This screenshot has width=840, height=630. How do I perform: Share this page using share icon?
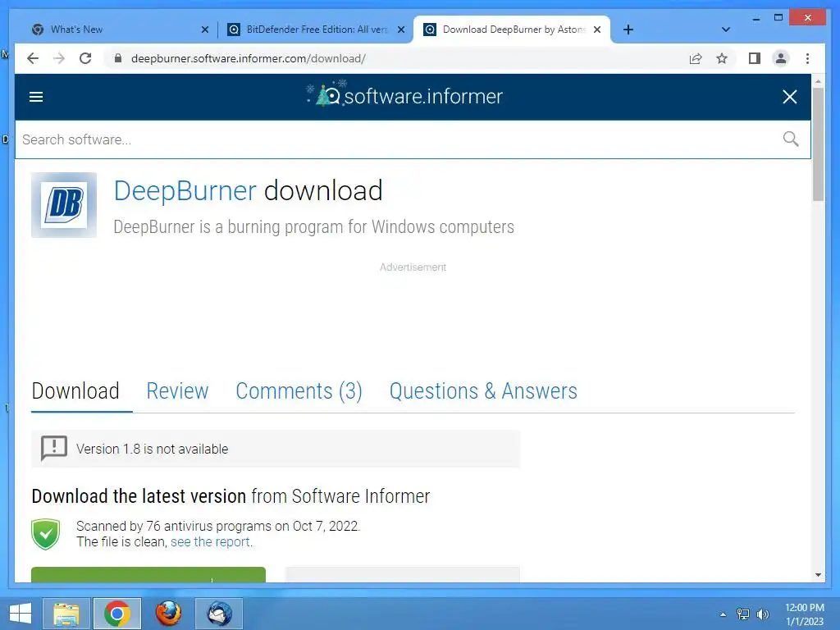696,58
